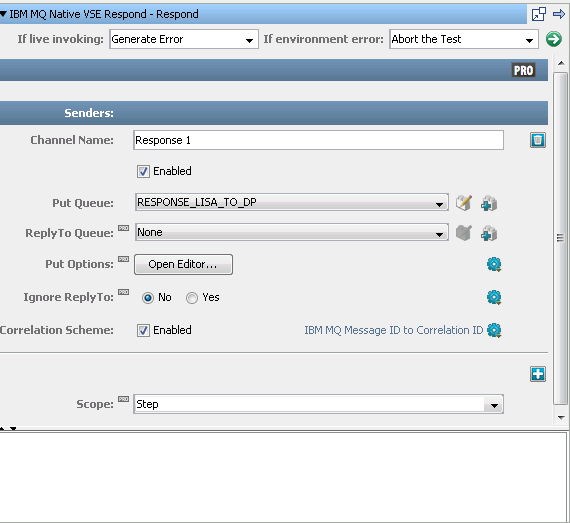This screenshot has width=570, height=523.
Task: Open IBM MQ Message ID to Correlation ID link
Action: point(393,330)
